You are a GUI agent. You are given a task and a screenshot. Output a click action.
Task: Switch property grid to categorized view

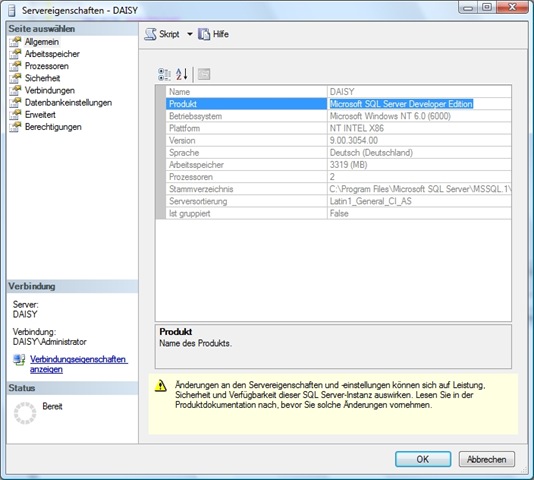click(x=164, y=74)
